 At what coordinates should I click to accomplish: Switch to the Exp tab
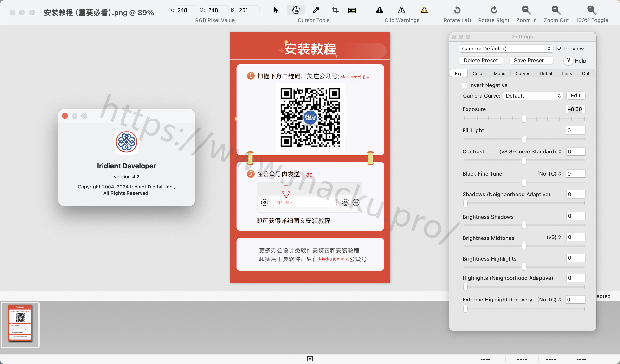(458, 73)
